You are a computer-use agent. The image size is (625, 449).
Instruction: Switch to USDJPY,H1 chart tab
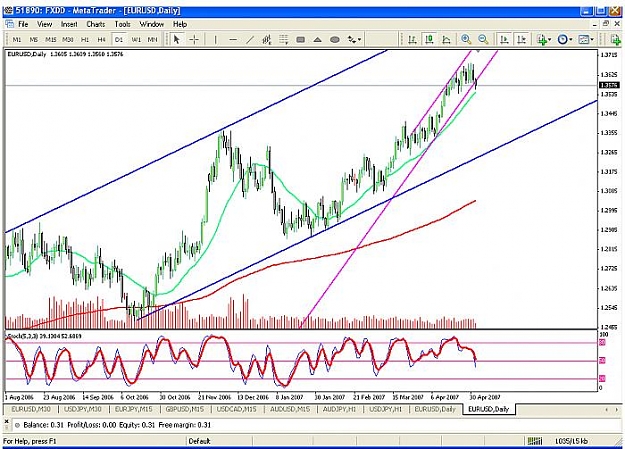click(x=386, y=409)
